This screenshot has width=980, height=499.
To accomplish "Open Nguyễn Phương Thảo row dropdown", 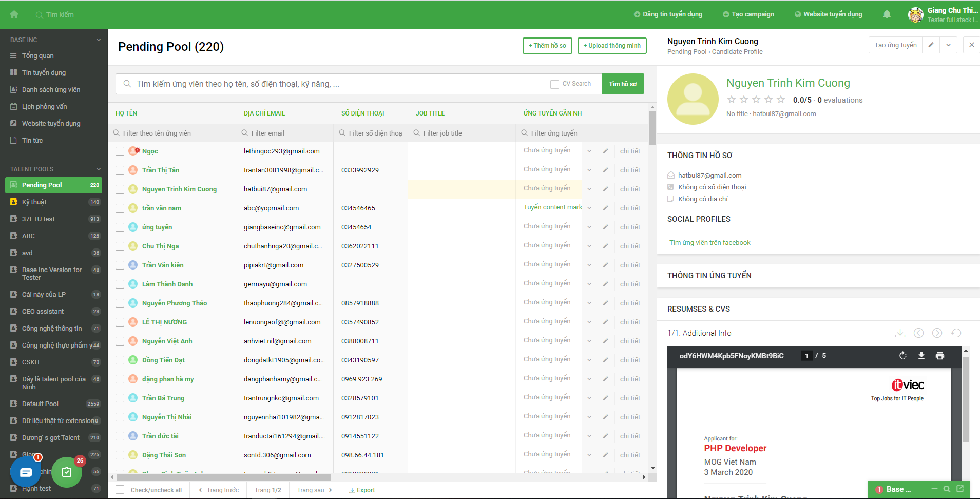I will pyautogui.click(x=589, y=303).
